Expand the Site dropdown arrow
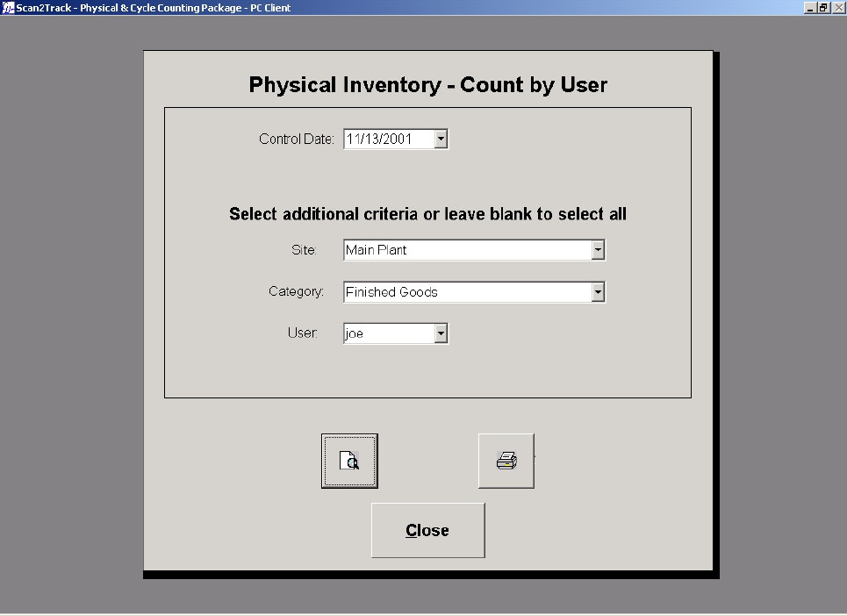Viewport: 847px width, 616px height. [598, 250]
